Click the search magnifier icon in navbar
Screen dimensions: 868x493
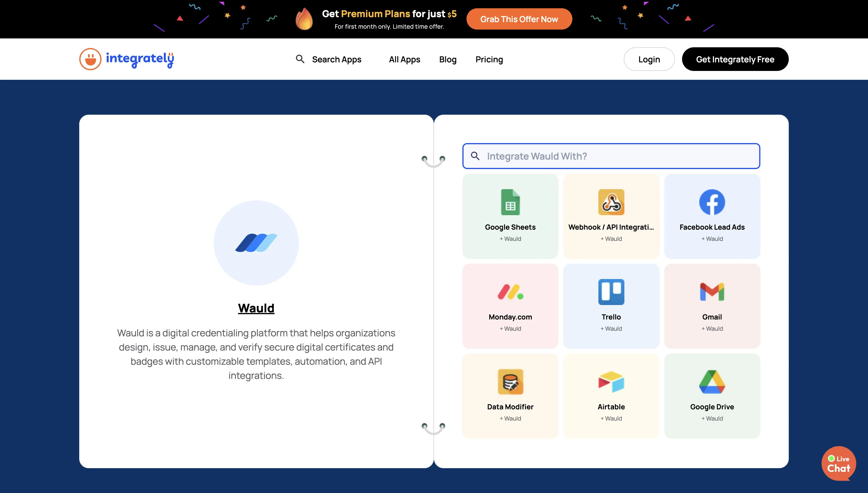pos(300,59)
